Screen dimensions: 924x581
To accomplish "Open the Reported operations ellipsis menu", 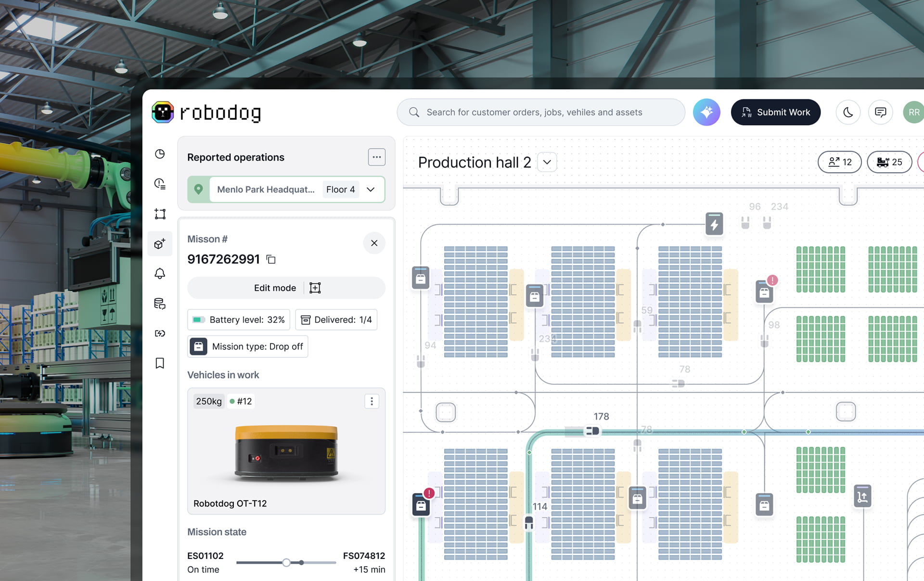I will (x=377, y=157).
